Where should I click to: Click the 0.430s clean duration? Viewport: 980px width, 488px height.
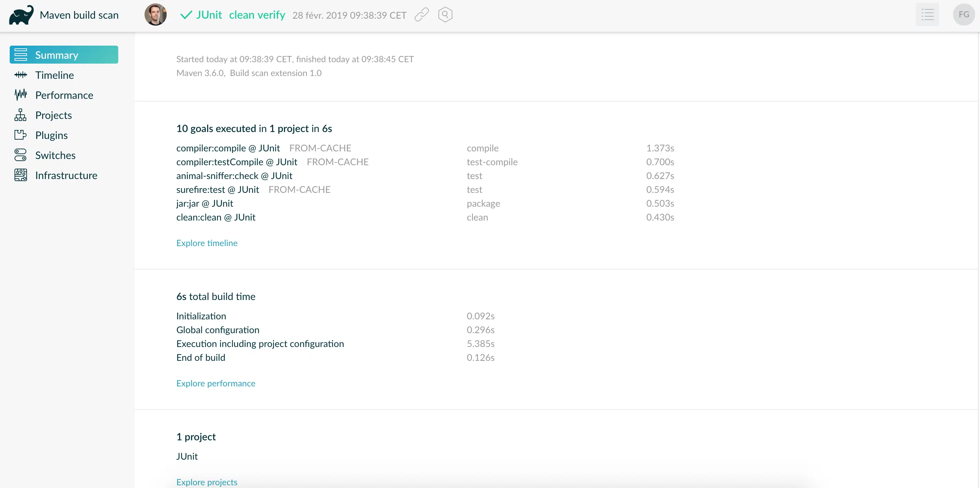[x=660, y=217]
